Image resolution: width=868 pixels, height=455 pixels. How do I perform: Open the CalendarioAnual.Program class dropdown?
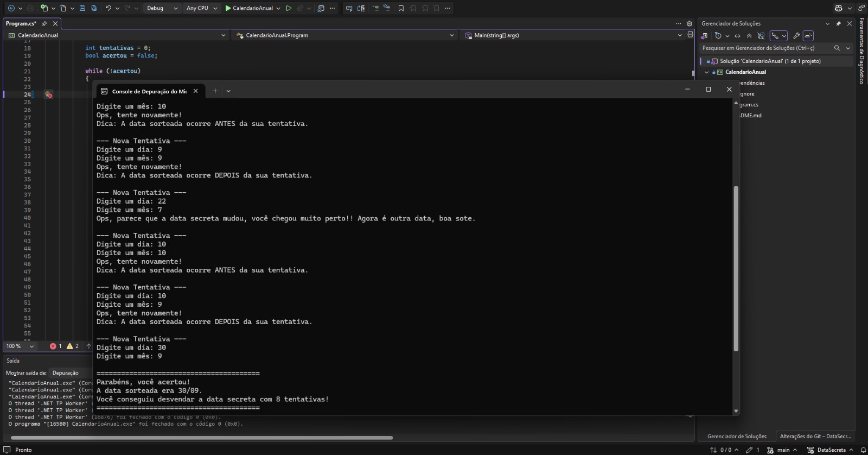(x=345, y=35)
